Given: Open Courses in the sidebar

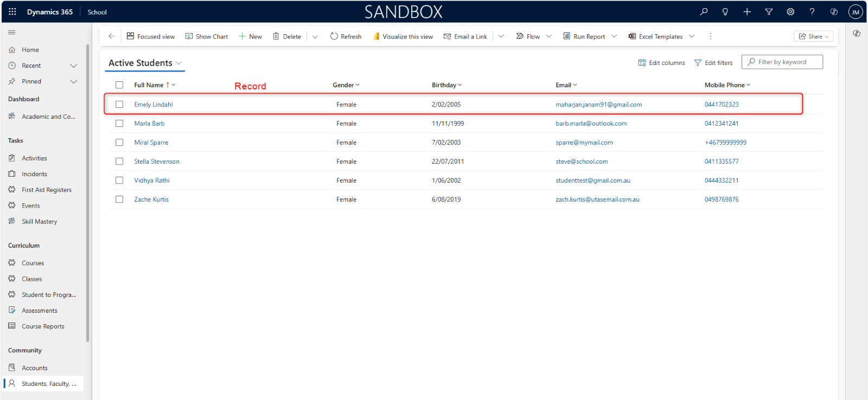Looking at the screenshot, I should point(33,263).
